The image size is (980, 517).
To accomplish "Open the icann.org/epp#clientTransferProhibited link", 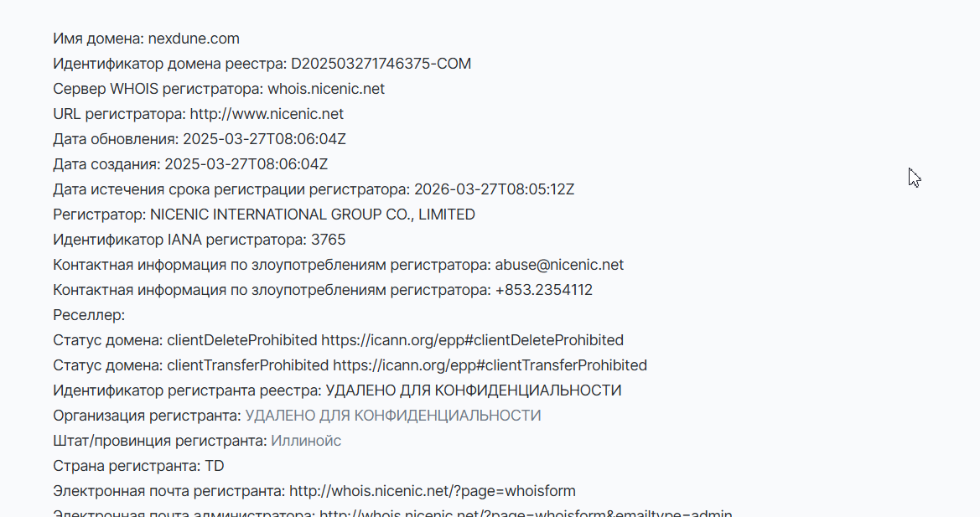I will (x=490, y=365).
